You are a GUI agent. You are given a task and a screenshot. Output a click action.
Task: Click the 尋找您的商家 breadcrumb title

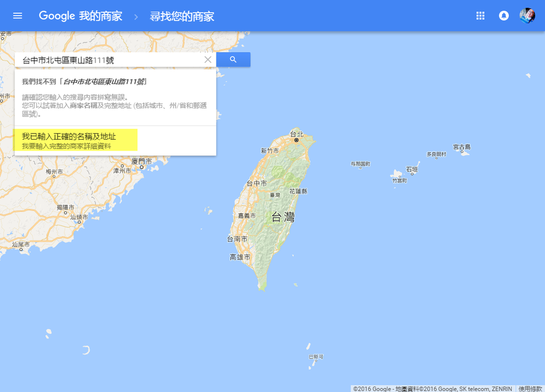[182, 16]
